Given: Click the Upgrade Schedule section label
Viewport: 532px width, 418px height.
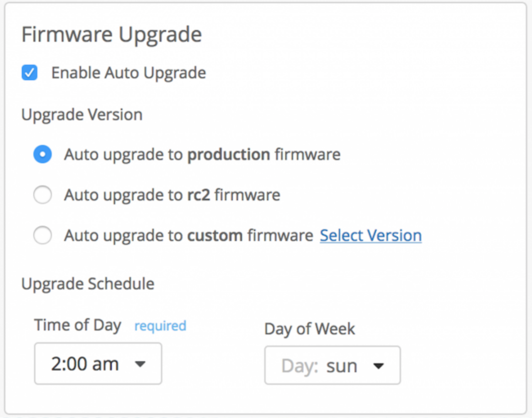Looking at the screenshot, I should [88, 284].
